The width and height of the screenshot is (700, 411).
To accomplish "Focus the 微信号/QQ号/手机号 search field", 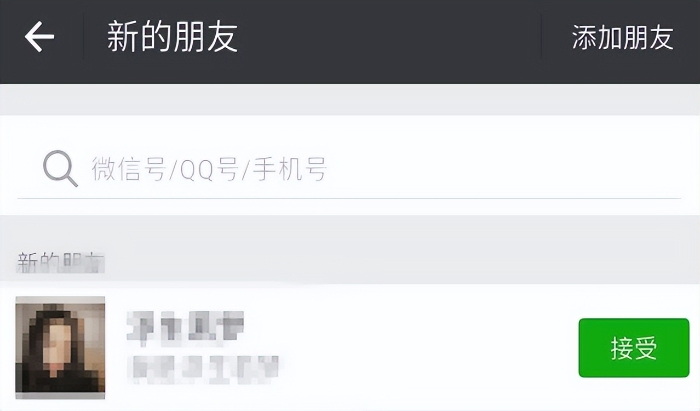I will pos(349,169).
